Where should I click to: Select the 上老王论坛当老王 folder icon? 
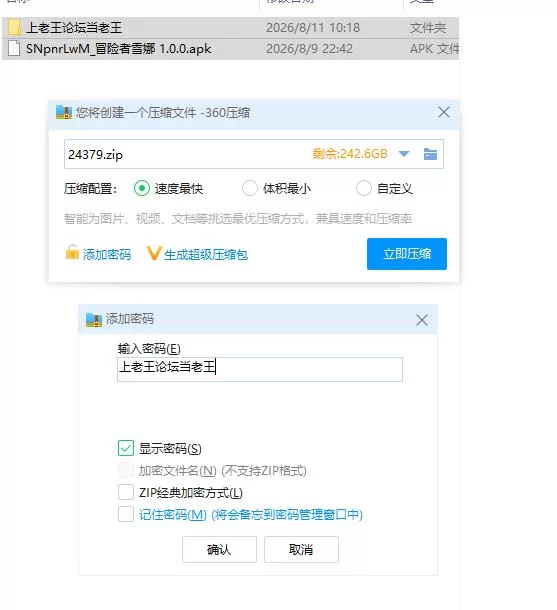pos(14,28)
